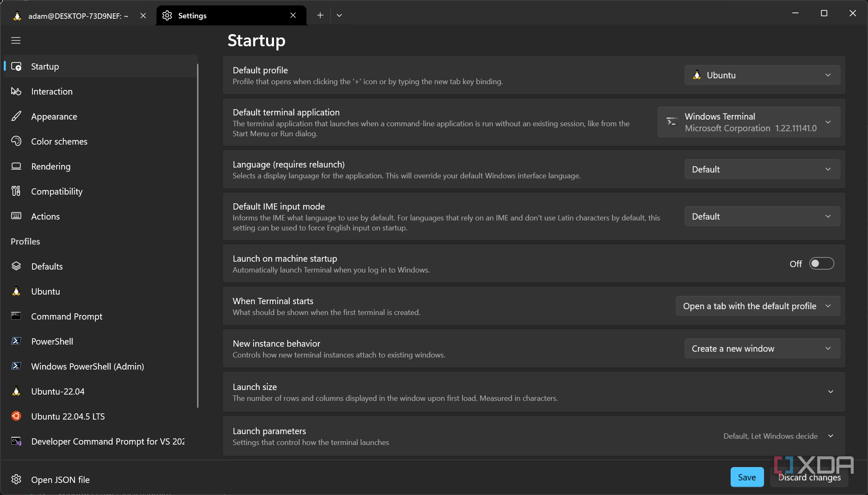Discard changes to settings
Screen dimensions: 868x495
point(809,477)
